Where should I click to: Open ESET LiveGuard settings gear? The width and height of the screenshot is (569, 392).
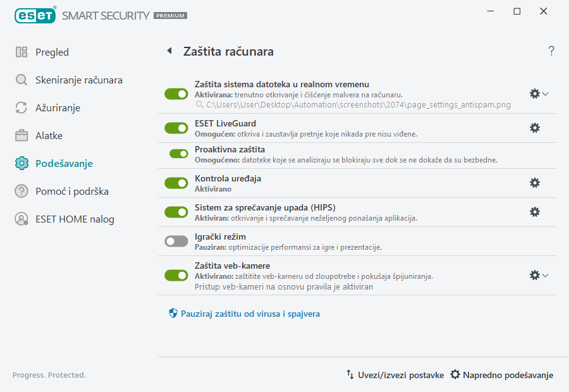535,128
